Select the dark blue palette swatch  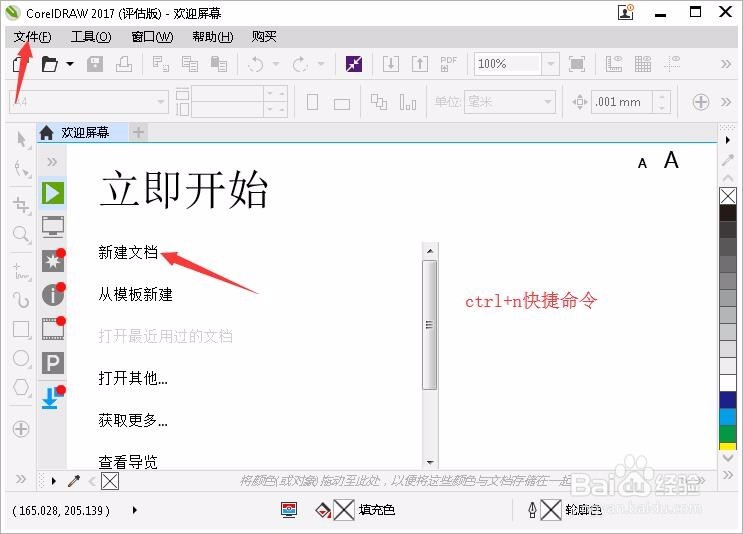point(728,400)
